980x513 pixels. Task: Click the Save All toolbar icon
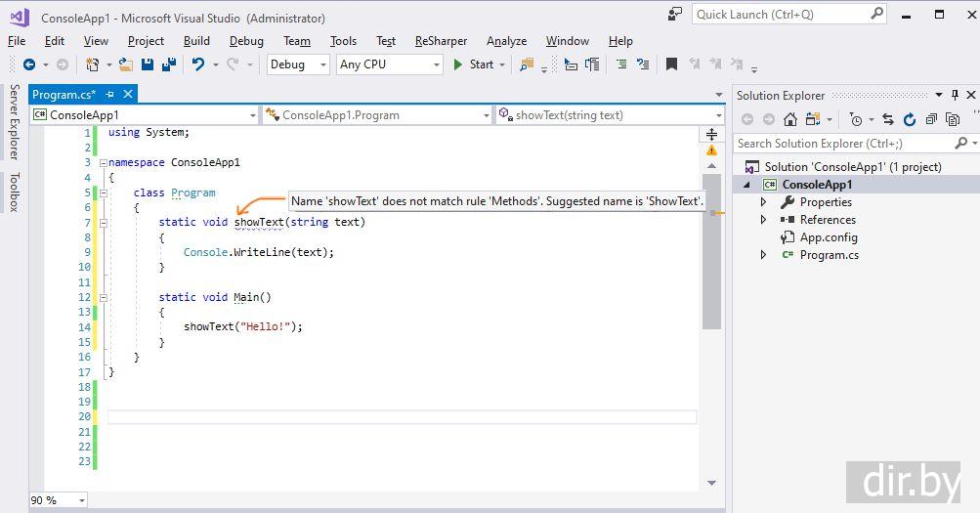[168, 64]
